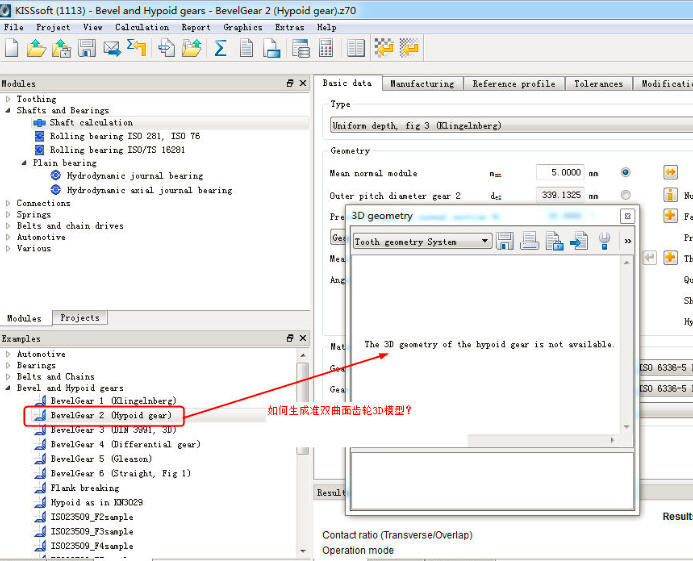Open the database tool icon
Image resolution: width=693 pixels, height=561 pixels.
click(301, 48)
